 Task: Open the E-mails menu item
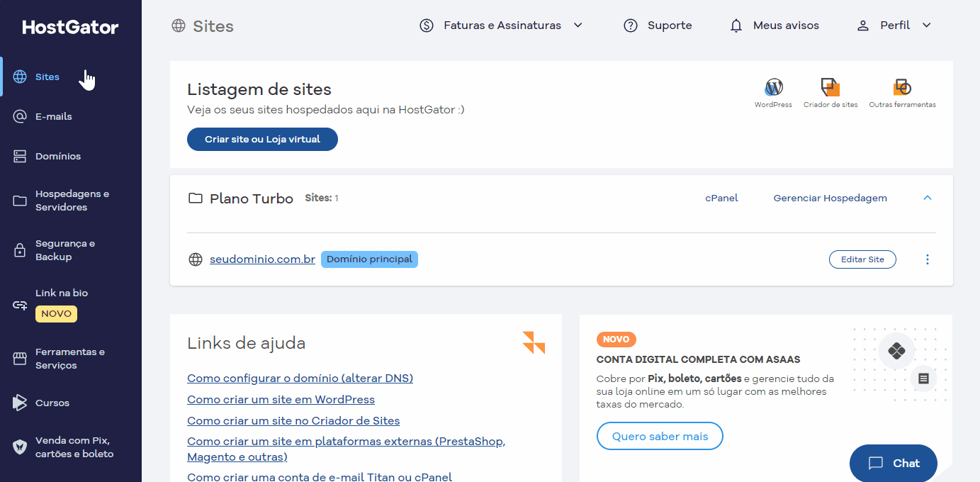click(x=71, y=116)
